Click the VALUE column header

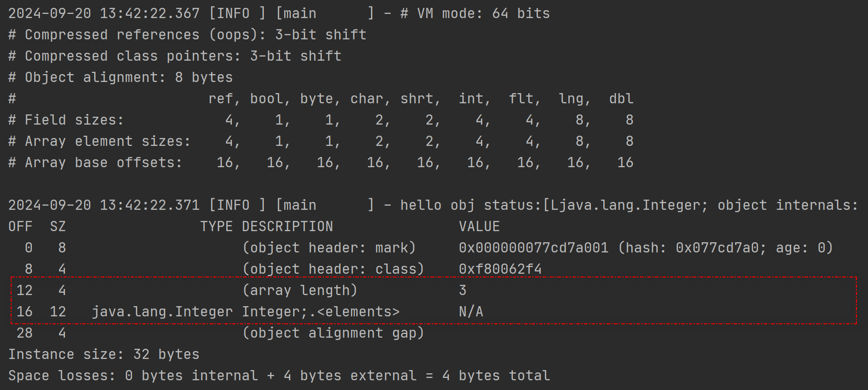(479, 226)
